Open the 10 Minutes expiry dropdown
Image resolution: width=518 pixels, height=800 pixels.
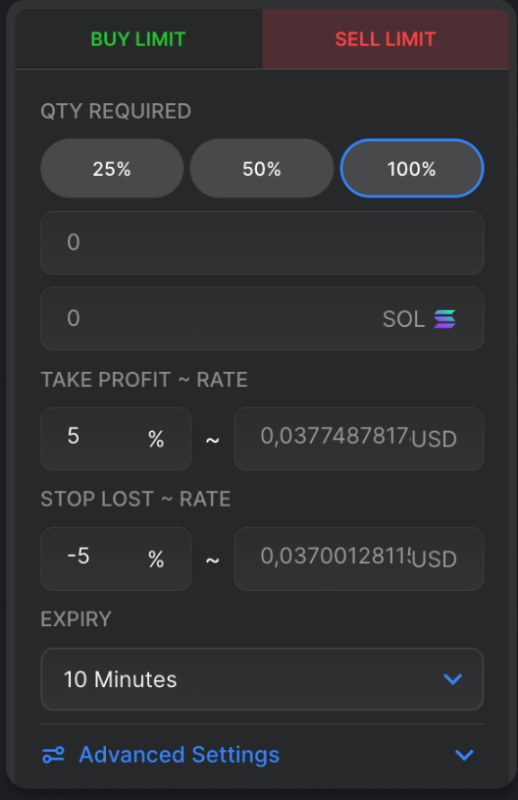262,679
